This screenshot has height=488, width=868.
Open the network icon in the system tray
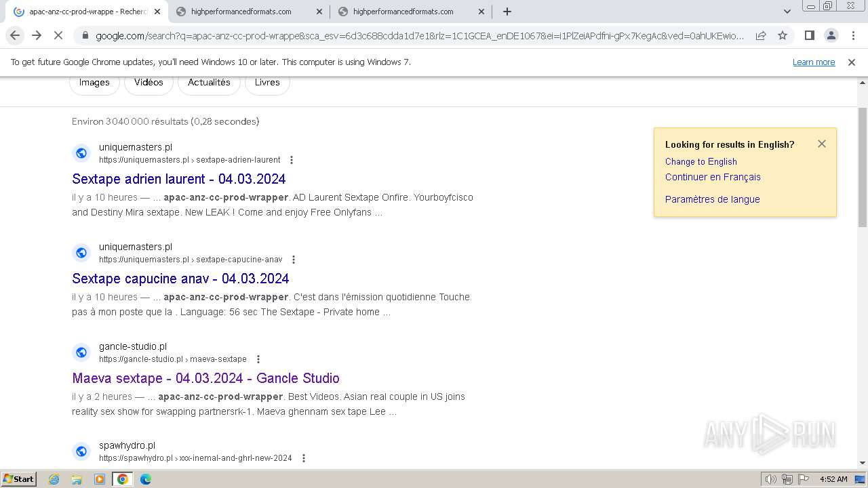pyautogui.click(x=787, y=479)
